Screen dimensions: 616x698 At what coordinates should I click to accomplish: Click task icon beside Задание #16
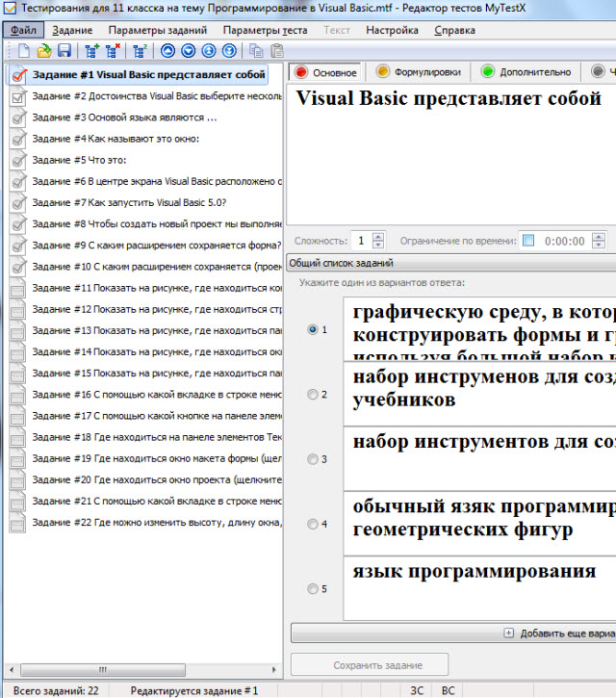click(17, 396)
